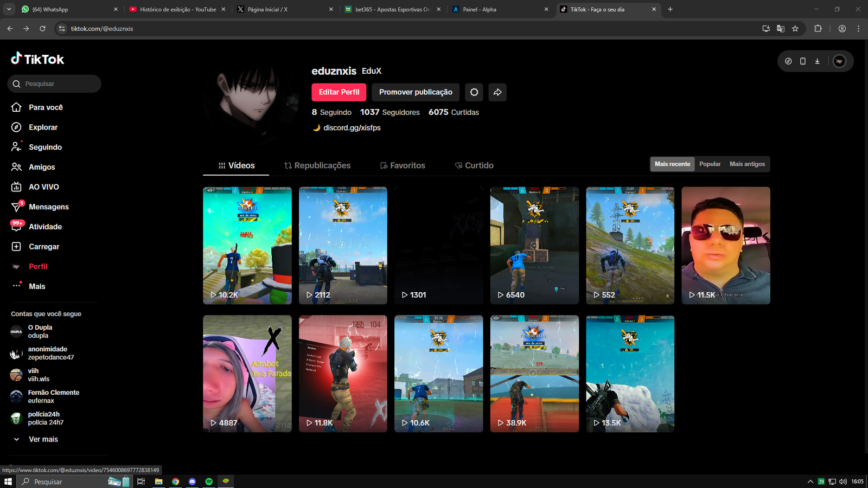Click the share profile arrow icon

point(497,92)
